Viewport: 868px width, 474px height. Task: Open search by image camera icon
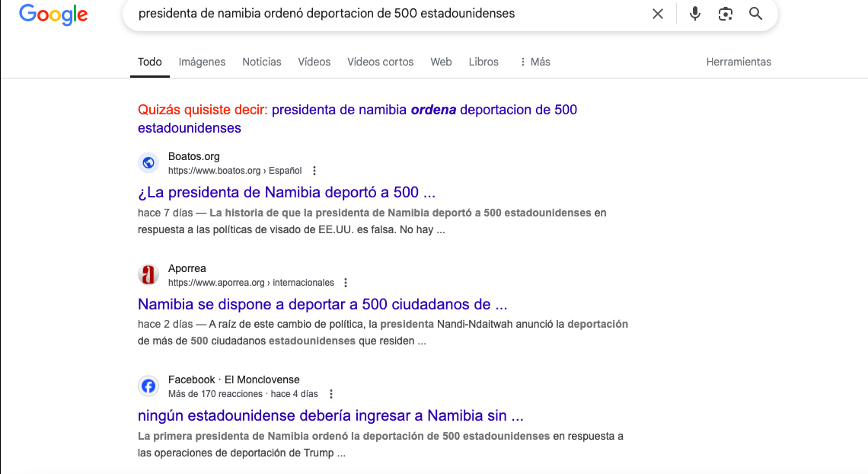[726, 14]
